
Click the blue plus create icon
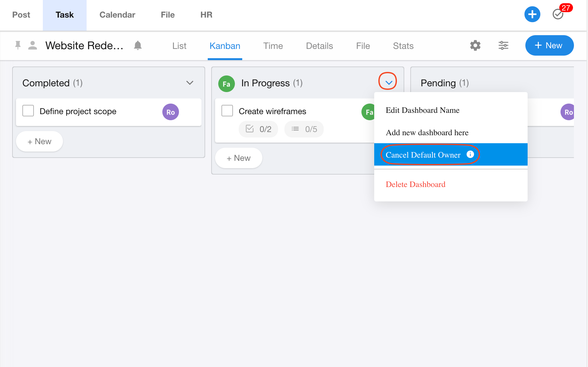[x=532, y=14]
